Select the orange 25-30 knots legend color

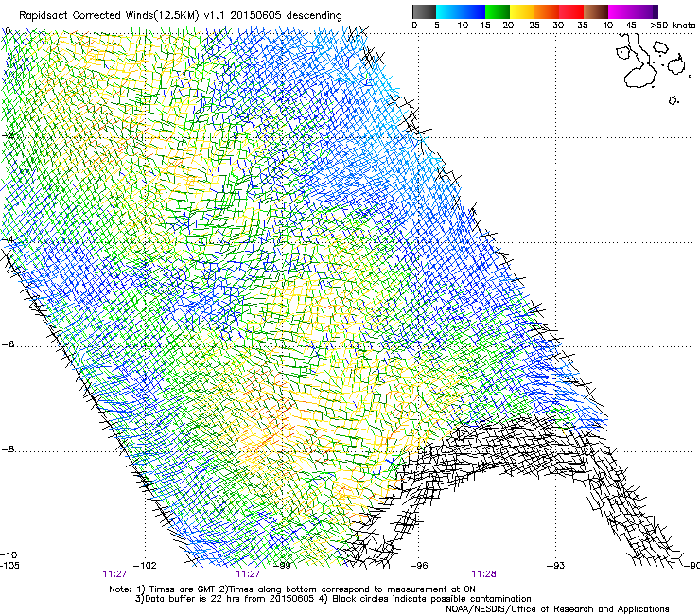coord(546,11)
